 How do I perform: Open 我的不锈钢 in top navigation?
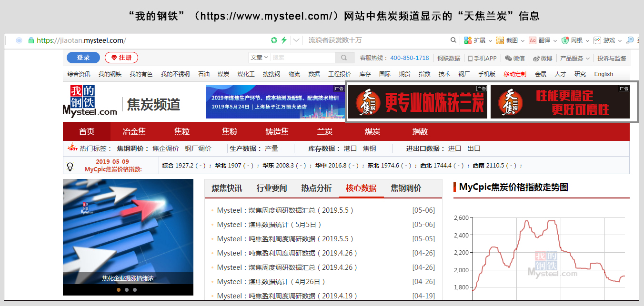pos(175,74)
